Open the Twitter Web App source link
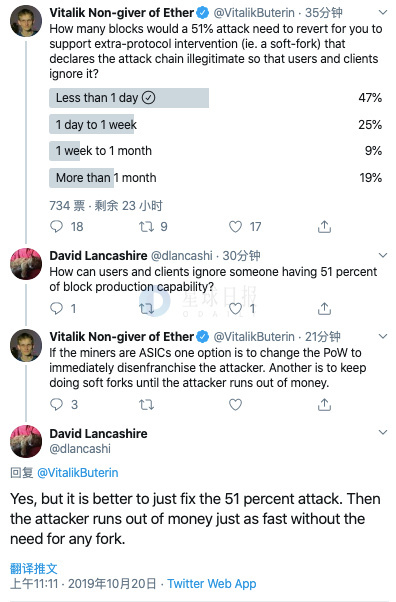 pyautogui.click(x=212, y=584)
